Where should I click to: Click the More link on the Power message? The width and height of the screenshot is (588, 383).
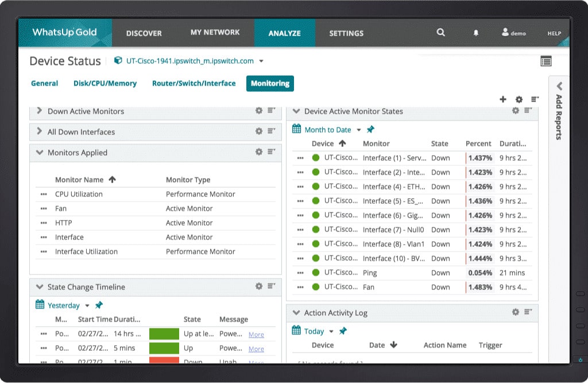[256, 334]
